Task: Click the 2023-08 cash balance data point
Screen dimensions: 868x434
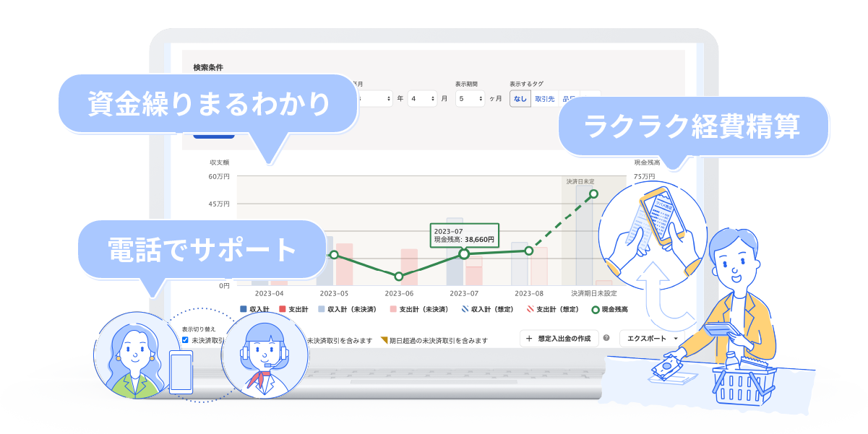Action: tap(529, 251)
